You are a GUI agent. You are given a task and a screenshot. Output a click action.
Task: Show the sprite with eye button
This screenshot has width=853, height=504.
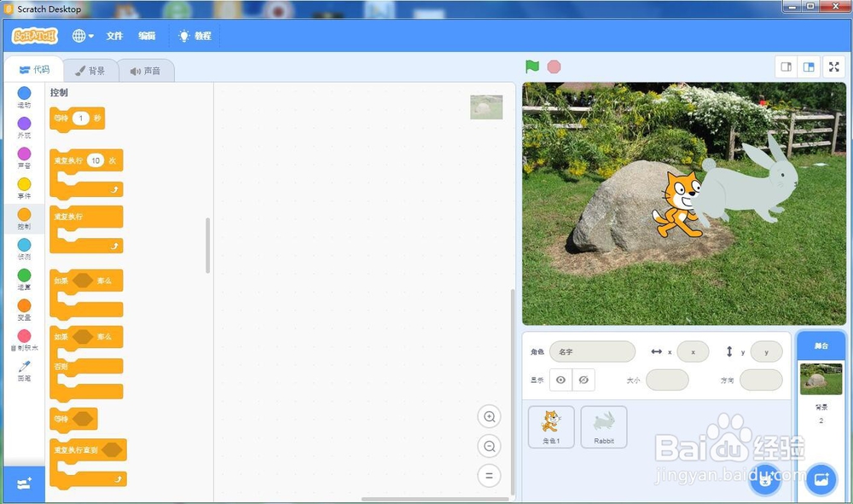coord(560,380)
